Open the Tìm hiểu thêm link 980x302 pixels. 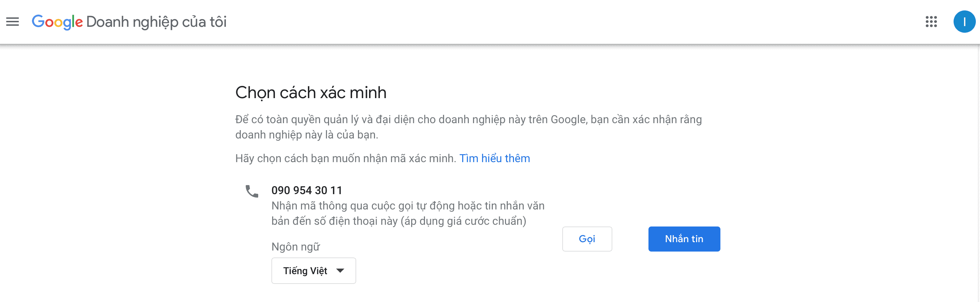(494, 158)
